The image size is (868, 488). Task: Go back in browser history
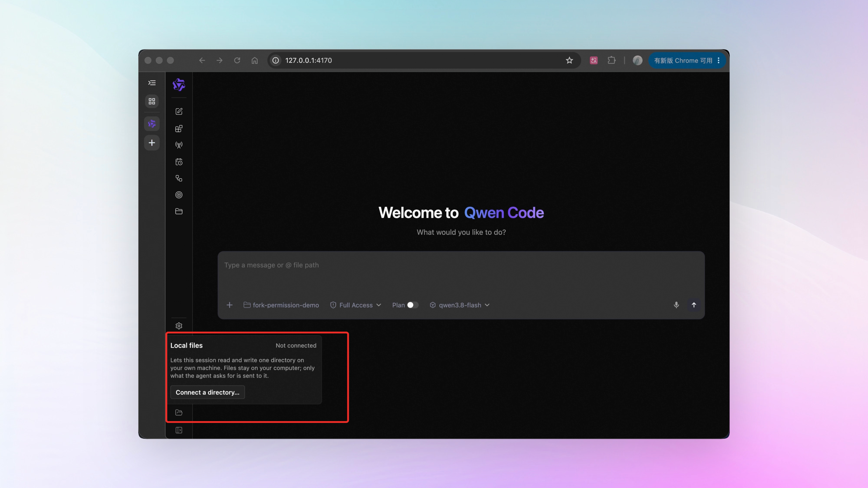[202, 61]
